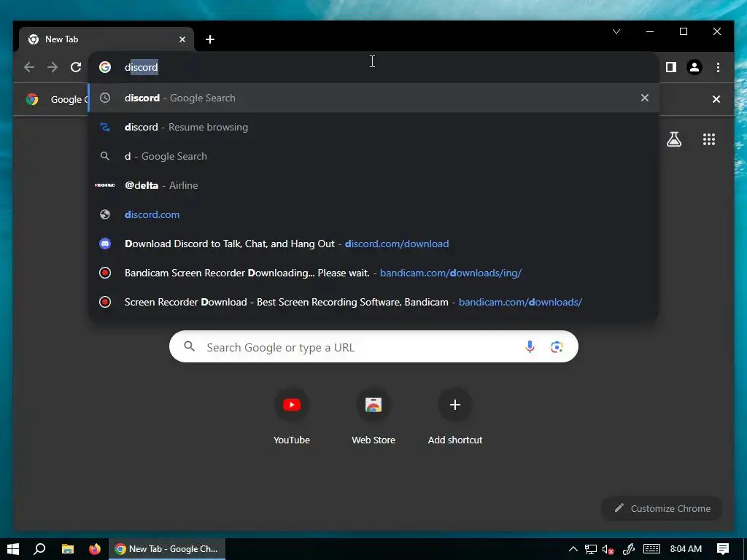Open the pen workspace tray icon
747x560 pixels.
click(628, 549)
